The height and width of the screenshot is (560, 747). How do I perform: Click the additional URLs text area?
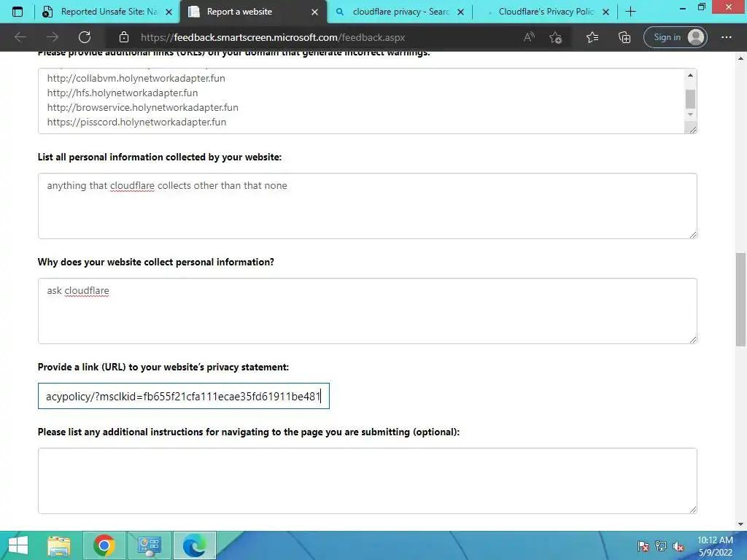pyautogui.click(x=360, y=101)
